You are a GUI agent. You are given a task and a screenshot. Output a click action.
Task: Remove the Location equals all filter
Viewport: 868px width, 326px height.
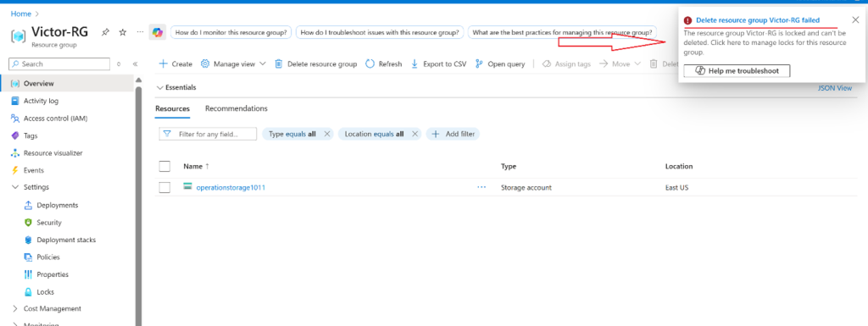415,134
